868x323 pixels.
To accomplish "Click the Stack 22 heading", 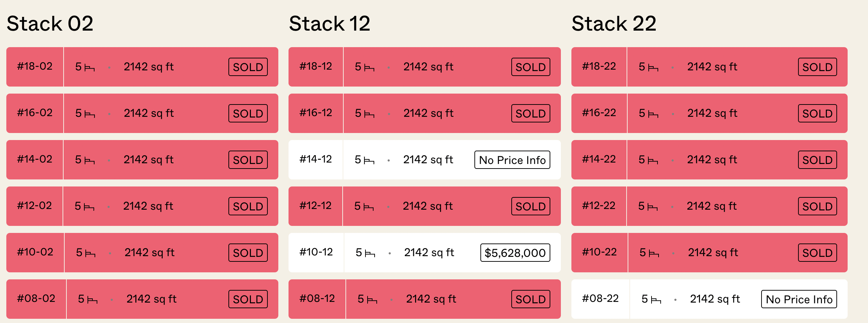I will click(614, 24).
